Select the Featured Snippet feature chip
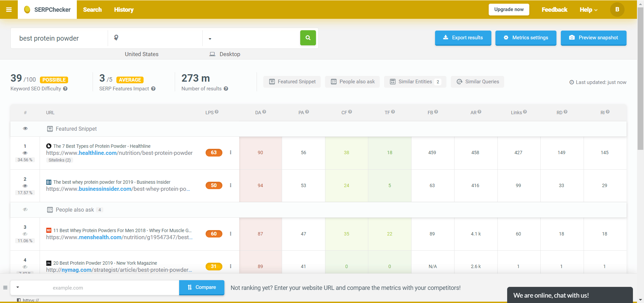Viewport: 644px width, 303px height. (x=292, y=82)
